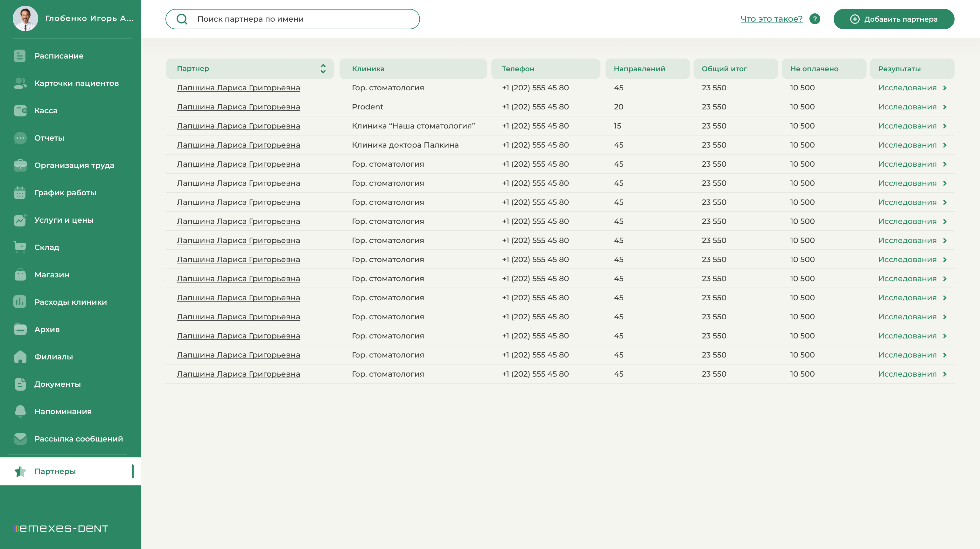Click the Рассылка сообщений envelope icon

click(x=20, y=439)
